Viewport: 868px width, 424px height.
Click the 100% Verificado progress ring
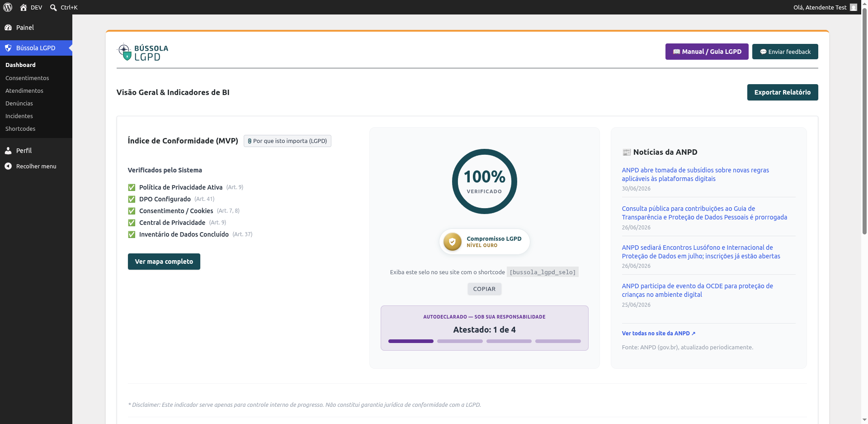coord(485,181)
